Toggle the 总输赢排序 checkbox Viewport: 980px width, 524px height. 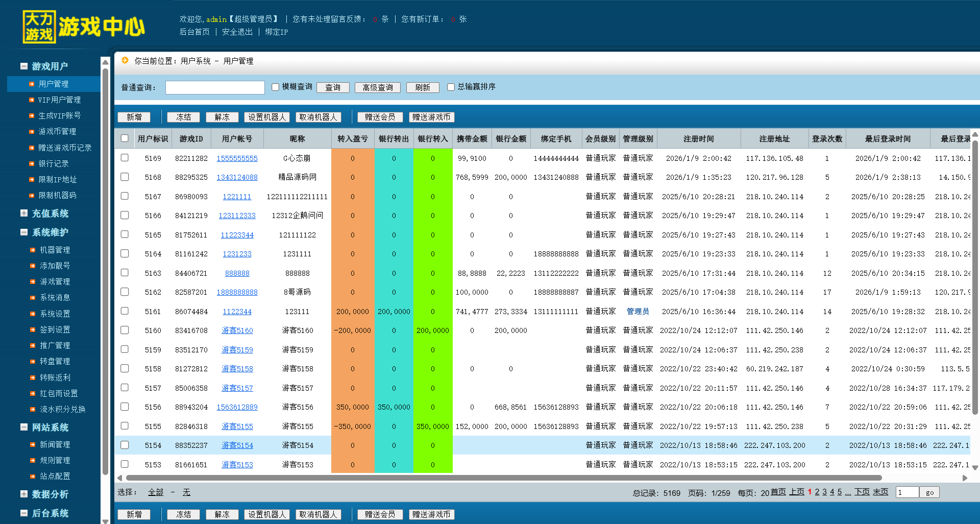pyautogui.click(x=451, y=87)
